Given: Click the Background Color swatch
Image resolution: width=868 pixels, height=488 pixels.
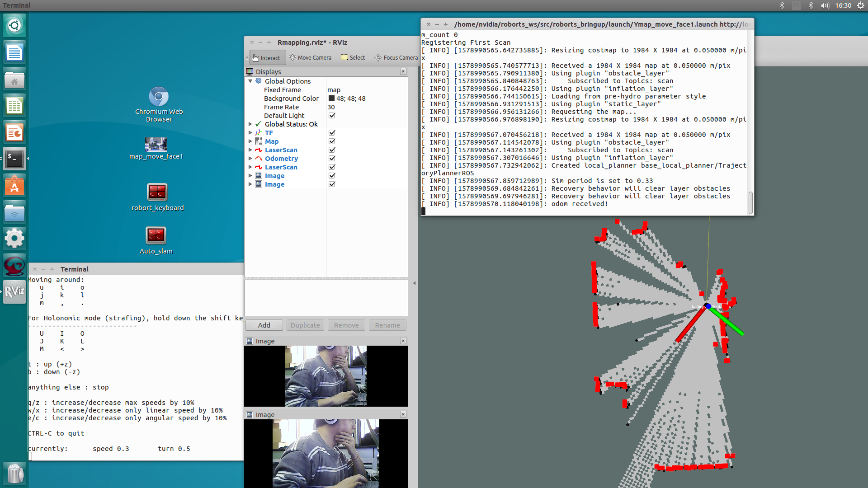Looking at the screenshot, I should (x=331, y=99).
